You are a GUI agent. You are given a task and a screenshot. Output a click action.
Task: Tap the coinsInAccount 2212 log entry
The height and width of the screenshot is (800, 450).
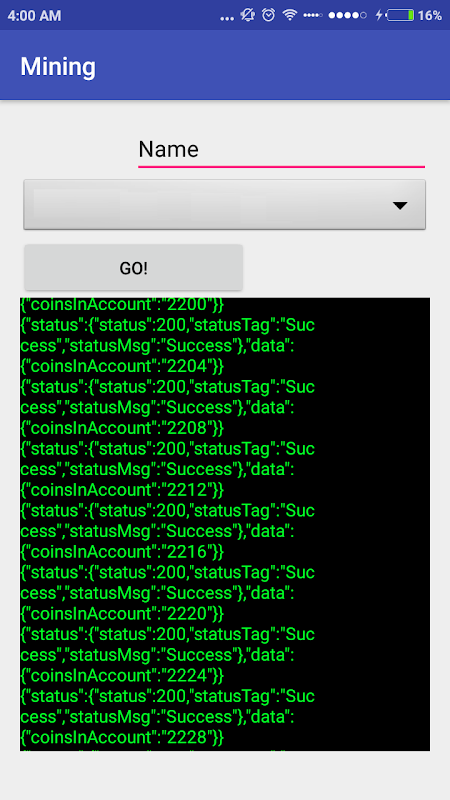pyautogui.click(x=122, y=490)
